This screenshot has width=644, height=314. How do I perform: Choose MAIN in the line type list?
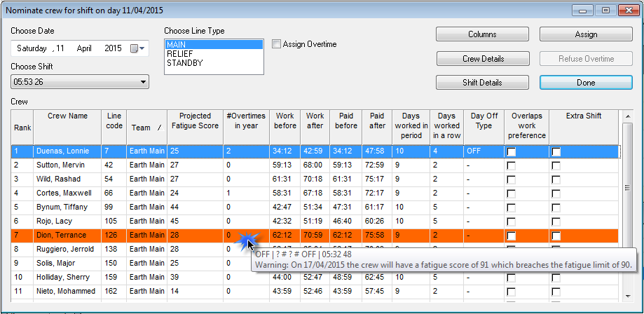[x=177, y=44]
